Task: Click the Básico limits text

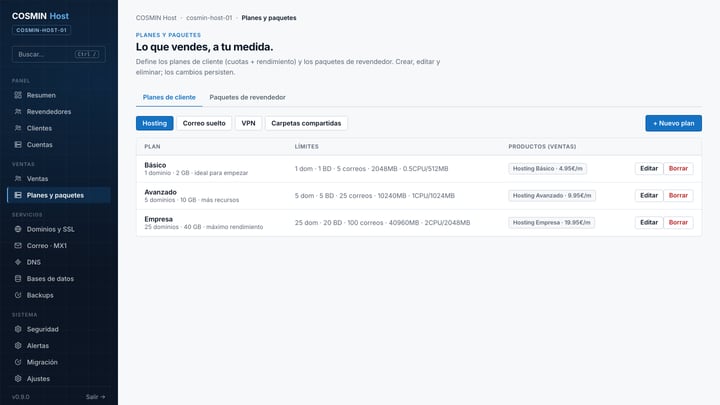Action: click(x=371, y=169)
